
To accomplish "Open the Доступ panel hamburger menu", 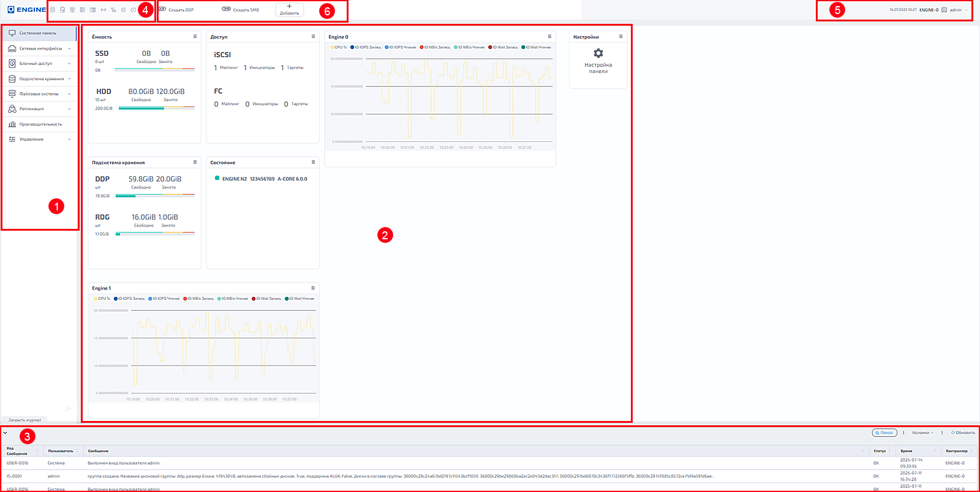I will (x=313, y=37).
